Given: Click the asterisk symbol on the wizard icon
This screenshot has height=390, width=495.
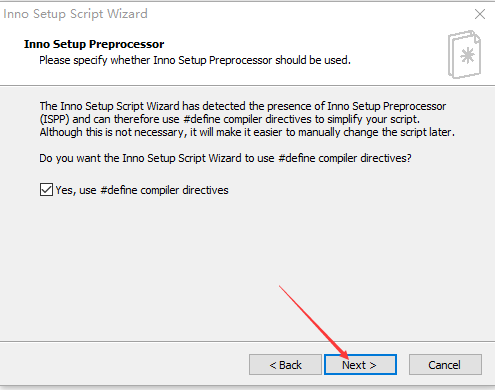Looking at the screenshot, I should (467, 55).
